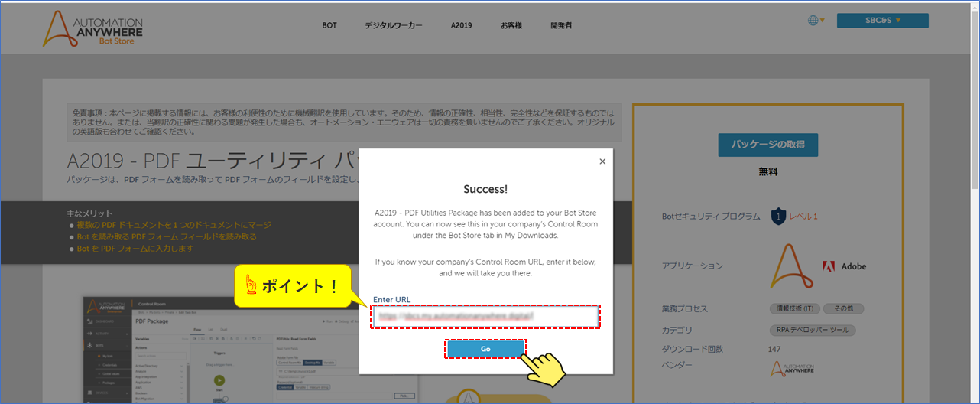Select the その他 tag

click(x=844, y=308)
